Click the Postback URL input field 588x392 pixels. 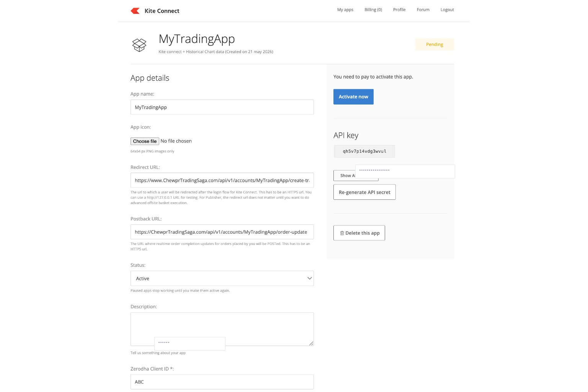point(222,232)
